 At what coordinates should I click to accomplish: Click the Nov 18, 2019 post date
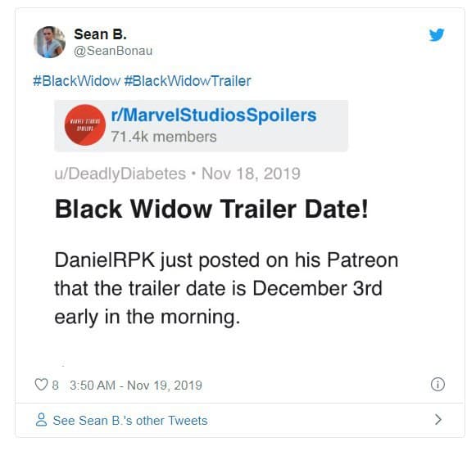point(251,174)
